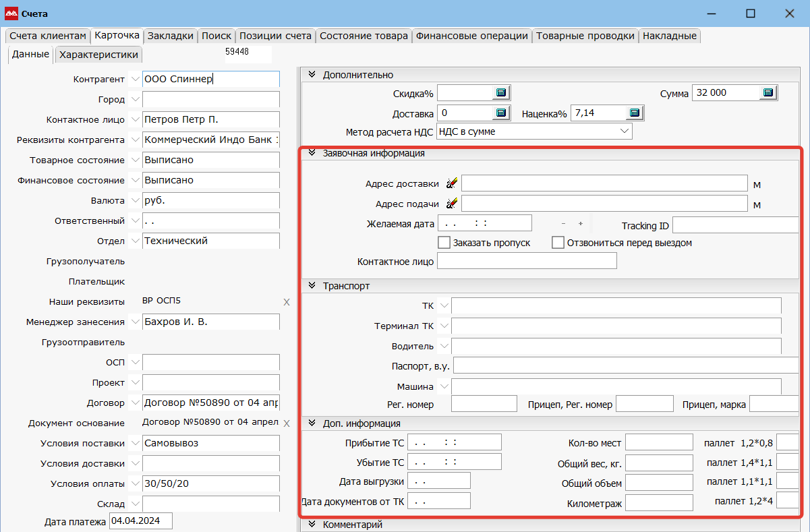Click the Tracking ID input field
The image size is (810, 532).
pyautogui.click(x=736, y=225)
